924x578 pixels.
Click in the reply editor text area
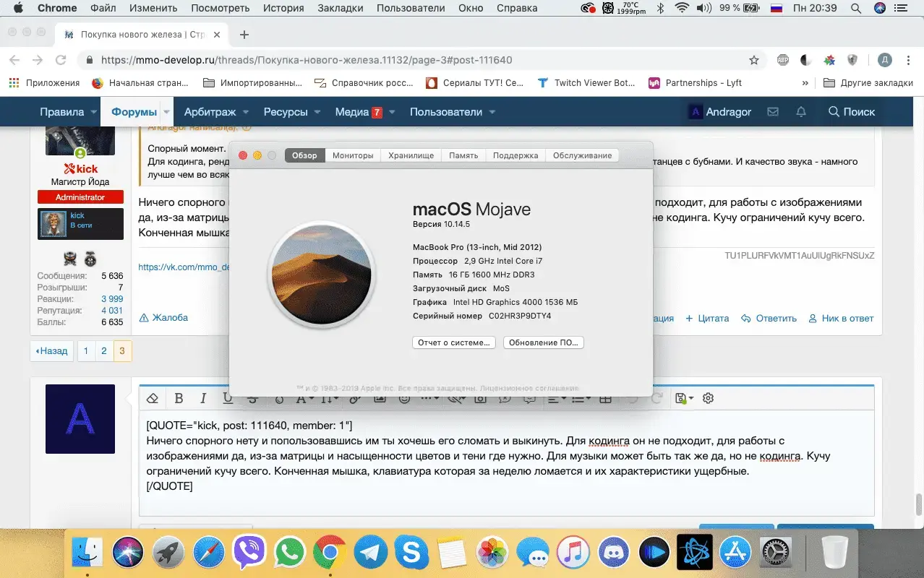[x=506, y=462]
